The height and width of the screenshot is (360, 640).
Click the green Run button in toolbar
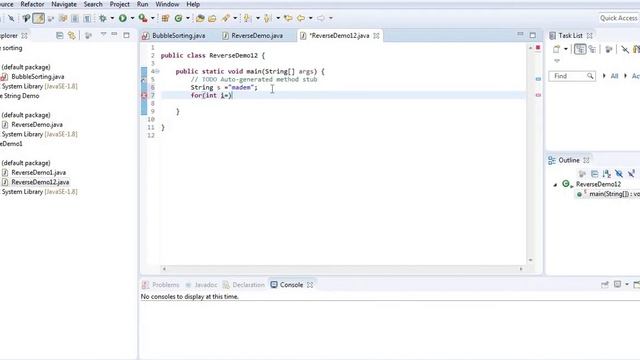click(122, 18)
